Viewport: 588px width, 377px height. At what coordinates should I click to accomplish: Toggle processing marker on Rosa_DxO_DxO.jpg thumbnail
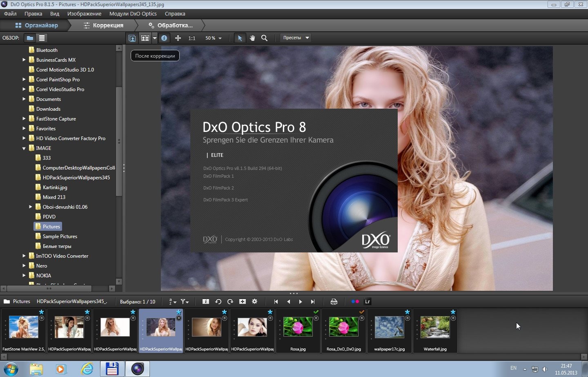362,318
